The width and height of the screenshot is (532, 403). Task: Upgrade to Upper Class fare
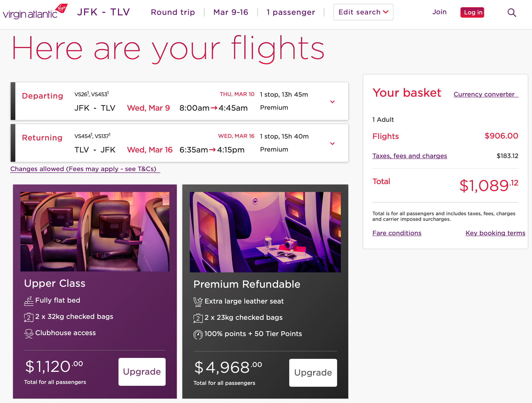point(142,372)
